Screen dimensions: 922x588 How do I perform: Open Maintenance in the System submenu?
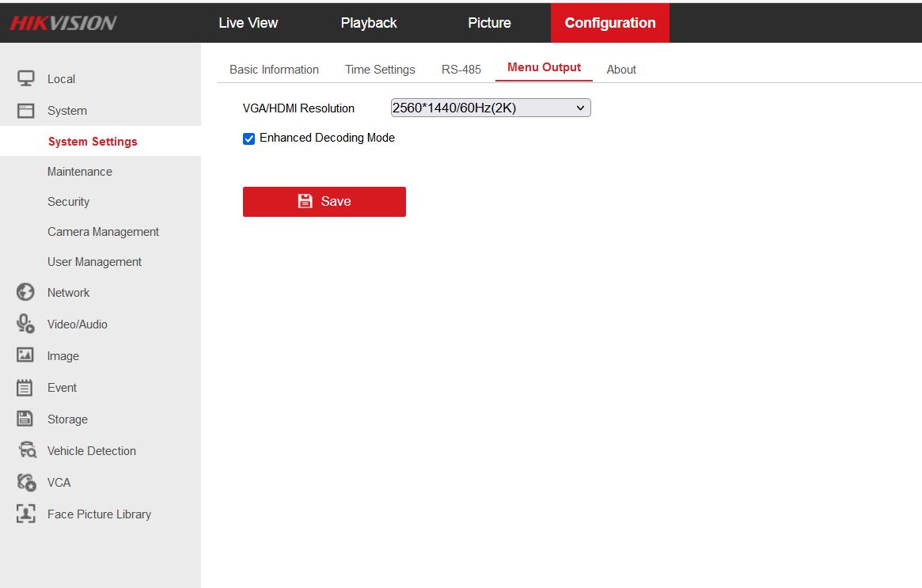pyautogui.click(x=80, y=172)
